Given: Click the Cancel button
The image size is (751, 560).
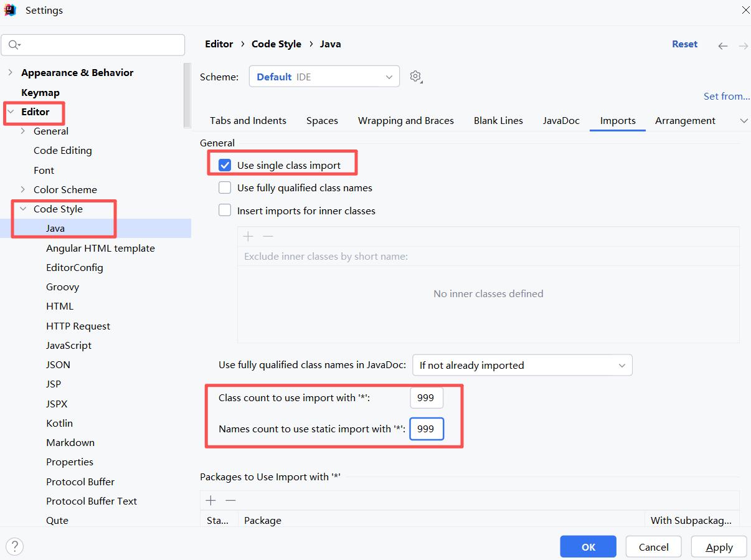Looking at the screenshot, I should click(x=654, y=547).
